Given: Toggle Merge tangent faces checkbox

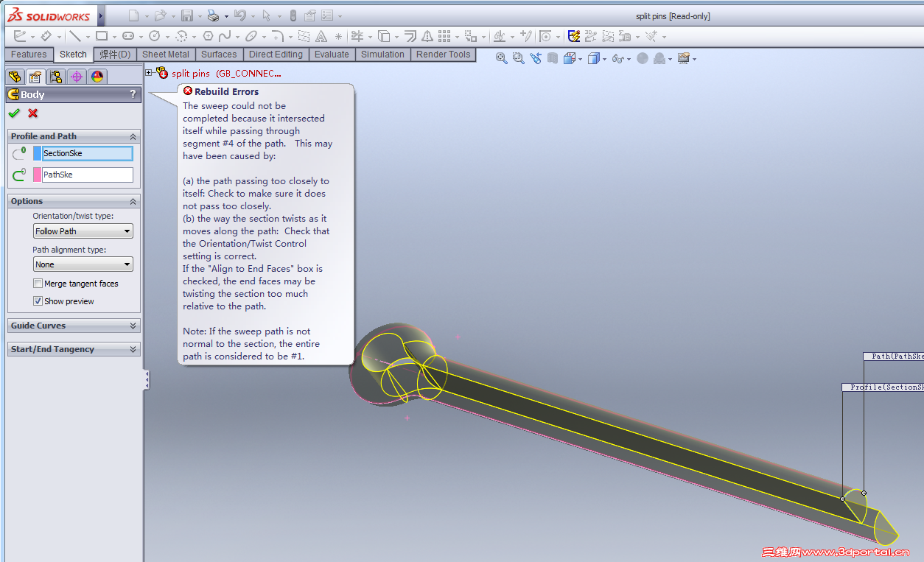Looking at the screenshot, I should point(38,284).
